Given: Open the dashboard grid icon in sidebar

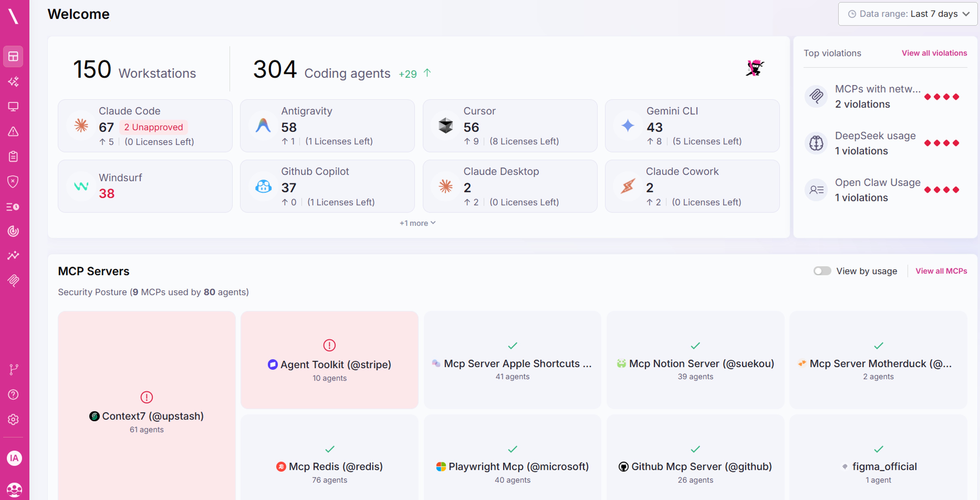Looking at the screenshot, I should point(13,56).
